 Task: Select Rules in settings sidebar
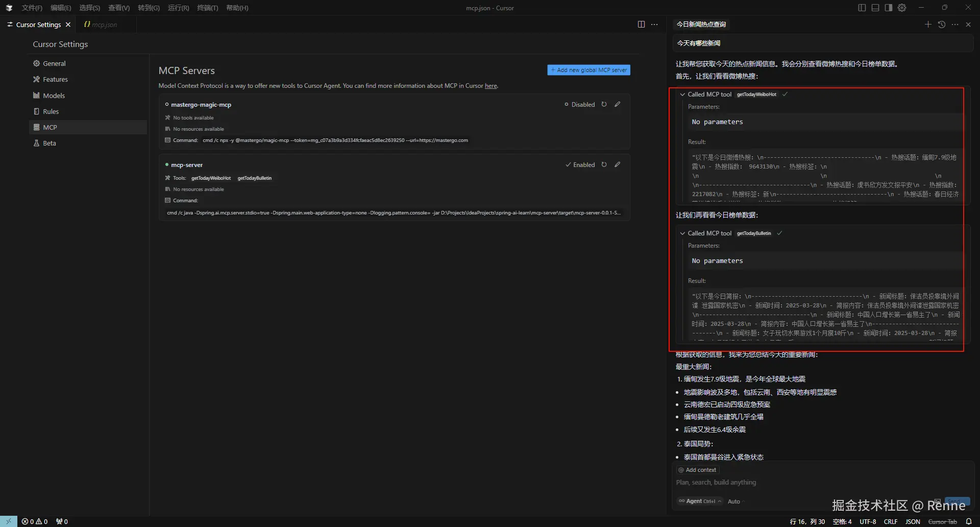[x=88, y=111]
